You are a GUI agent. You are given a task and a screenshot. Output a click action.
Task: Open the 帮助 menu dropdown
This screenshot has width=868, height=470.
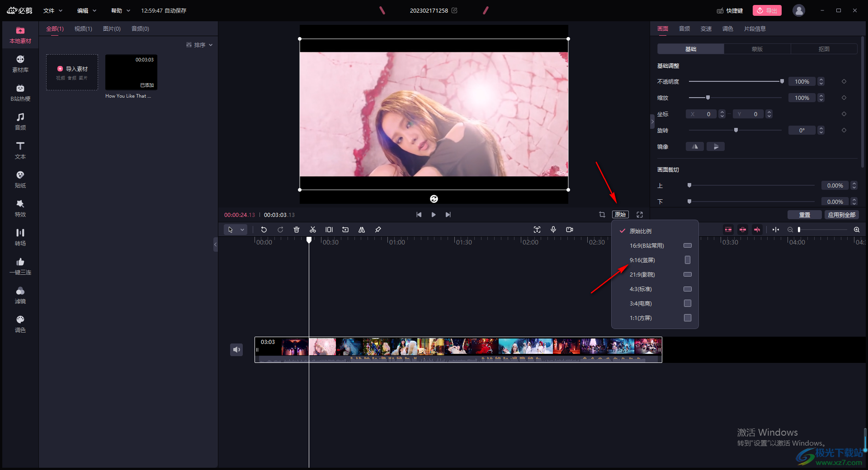click(121, 10)
